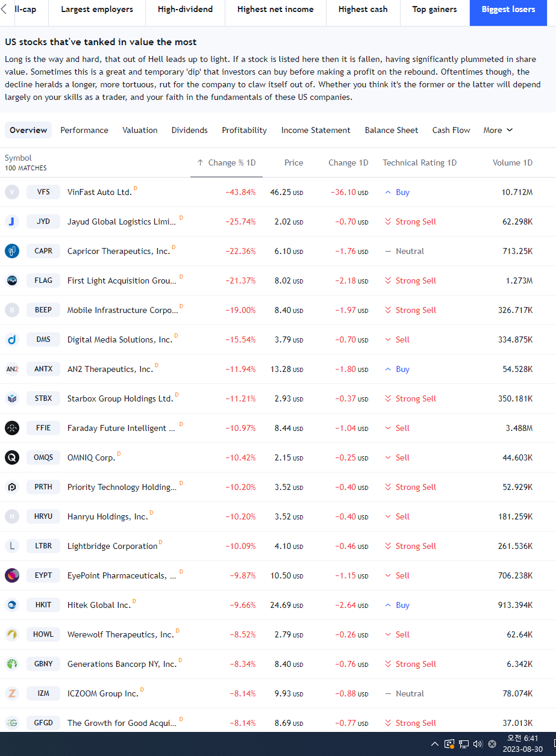
Task: Open the taskbar clock showing 6:41
Action: (522, 744)
